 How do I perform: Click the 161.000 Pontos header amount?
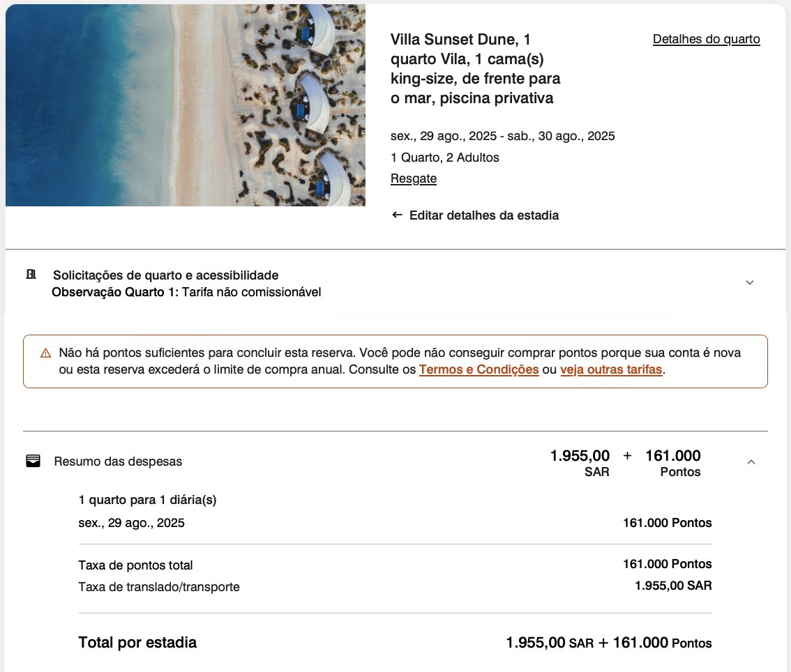[x=673, y=463]
